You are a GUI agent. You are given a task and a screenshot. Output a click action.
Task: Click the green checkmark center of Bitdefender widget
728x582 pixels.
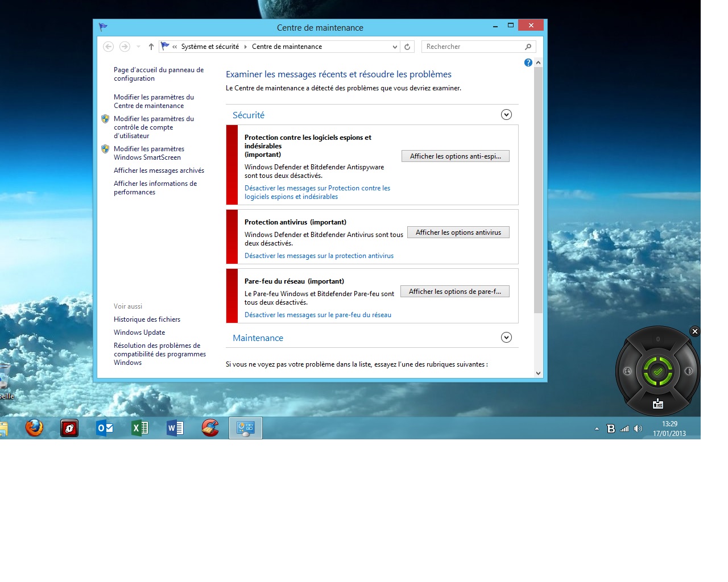658,371
